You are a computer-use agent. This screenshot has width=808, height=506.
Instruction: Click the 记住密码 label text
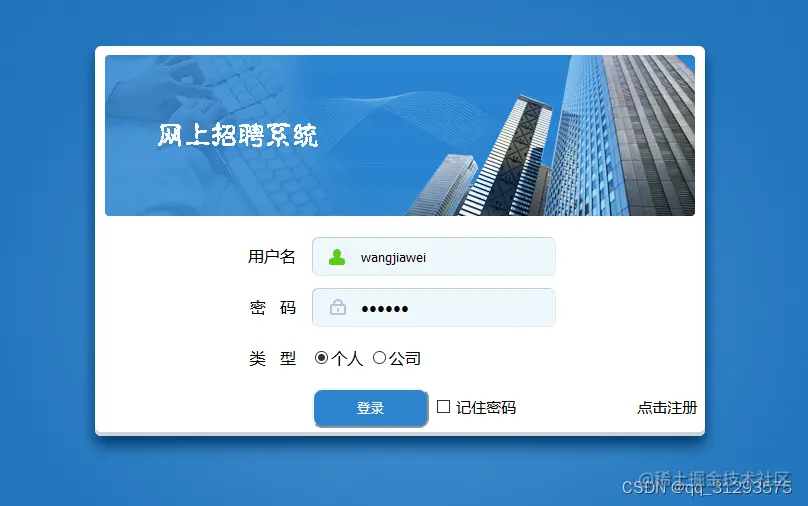[486, 408]
